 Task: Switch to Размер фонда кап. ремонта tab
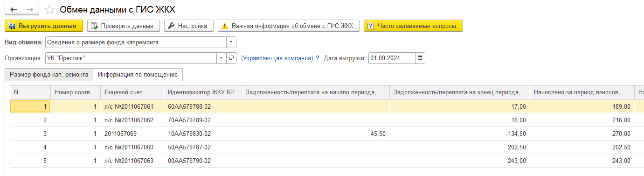(49, 74)
